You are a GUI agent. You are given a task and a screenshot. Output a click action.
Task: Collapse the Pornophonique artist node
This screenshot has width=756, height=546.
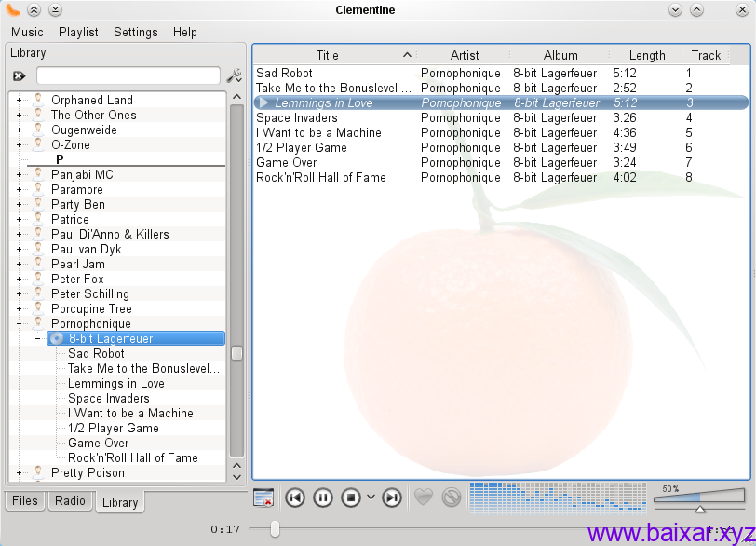tap(18, 323)
